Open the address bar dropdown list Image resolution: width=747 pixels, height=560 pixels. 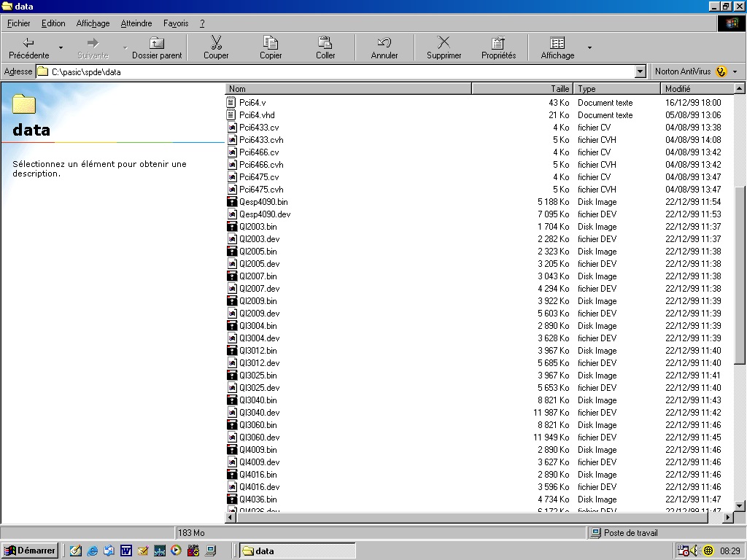[640, 71]
